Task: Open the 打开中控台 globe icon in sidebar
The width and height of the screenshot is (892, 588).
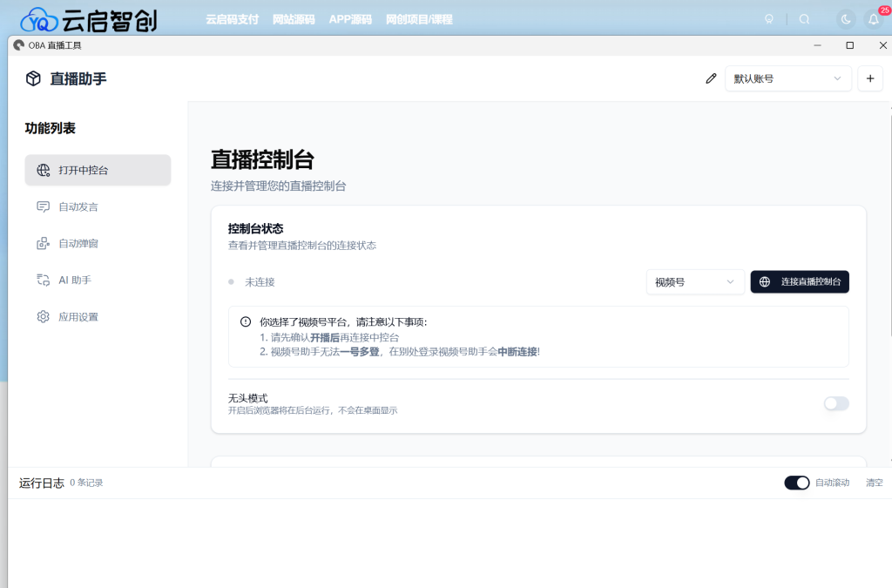Action: coord(43,170)
